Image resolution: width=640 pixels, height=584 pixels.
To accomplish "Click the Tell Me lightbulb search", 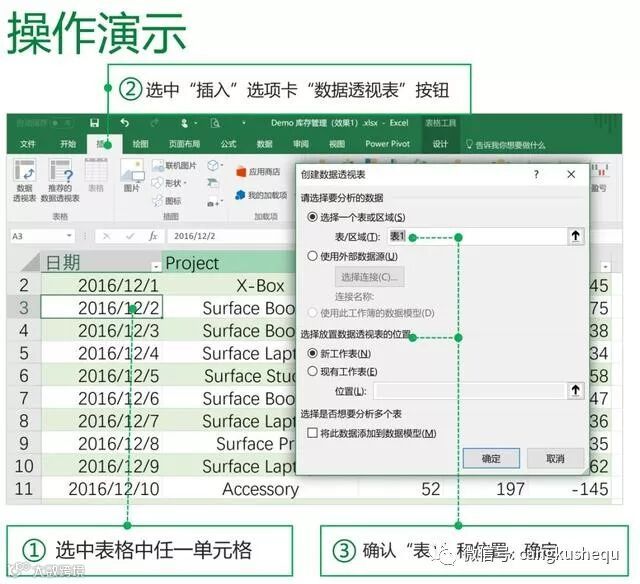I will 505,144.
